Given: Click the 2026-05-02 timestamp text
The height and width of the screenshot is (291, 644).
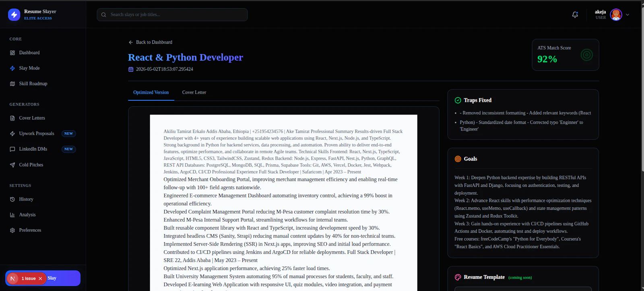Looking at the screenshot, I should coord(164,69).
